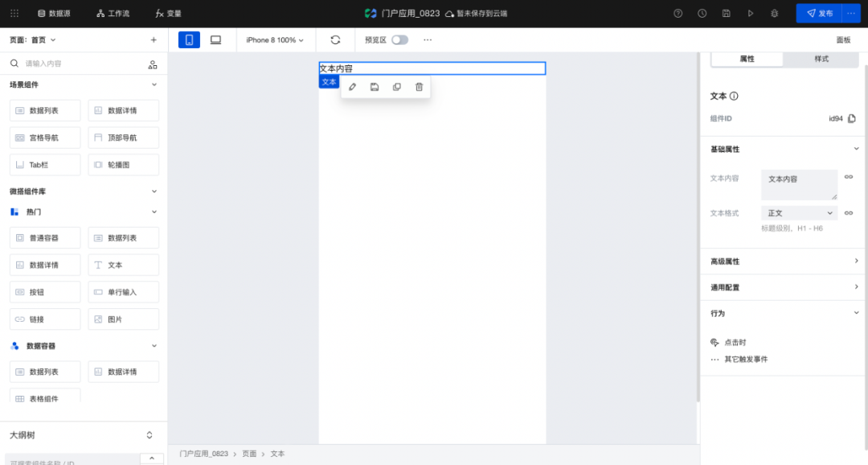868x465 pixels.
Task: Open the toolbar more options ellipsis
Action: click(x=428, y=40)
